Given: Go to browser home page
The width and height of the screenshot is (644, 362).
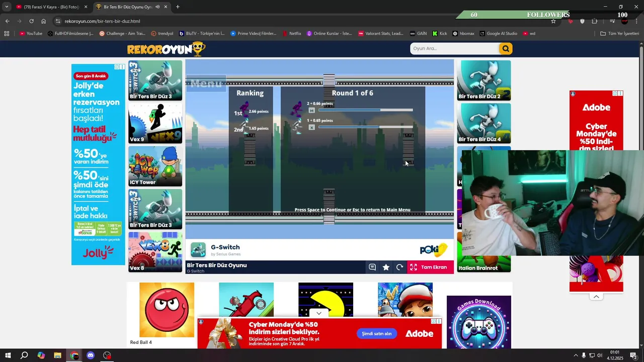Looking at the screenshot, I should click(43, 21).
